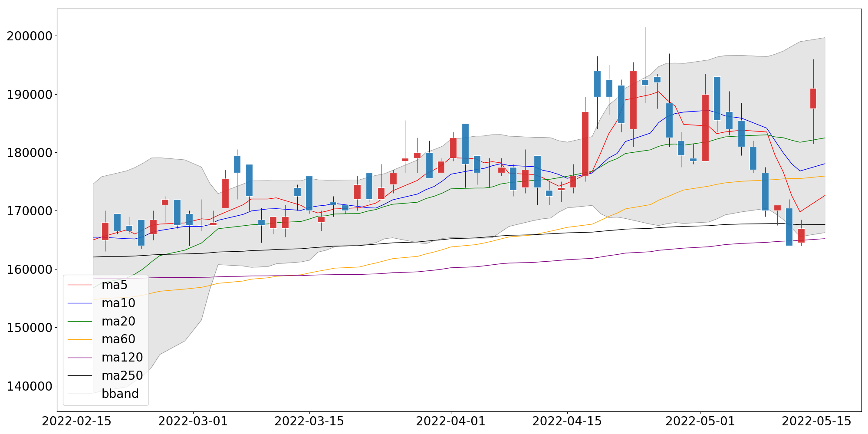The width and height of the screenshot is (868, 434).
Task: Click the blue candle with wick above 200000
Action: coord(645,82)
